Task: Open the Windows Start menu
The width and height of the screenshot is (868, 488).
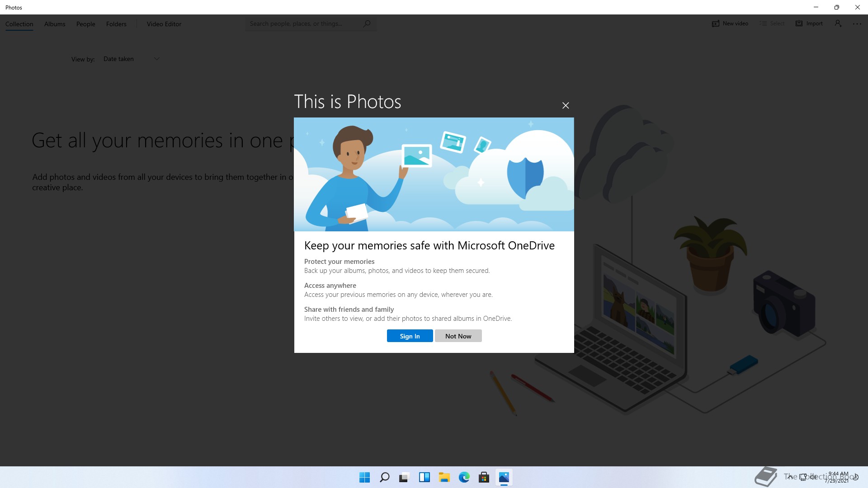Action: coord(364,477)
